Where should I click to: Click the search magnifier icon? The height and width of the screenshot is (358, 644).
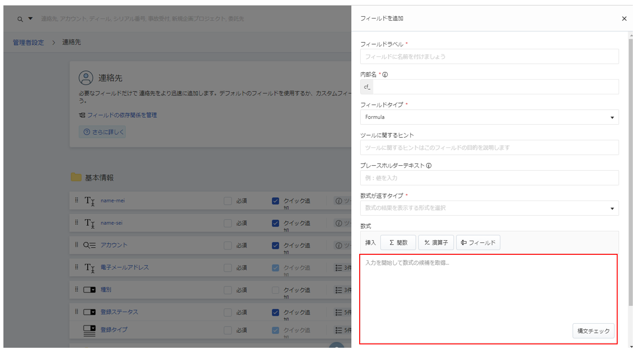tap(20, 19)
